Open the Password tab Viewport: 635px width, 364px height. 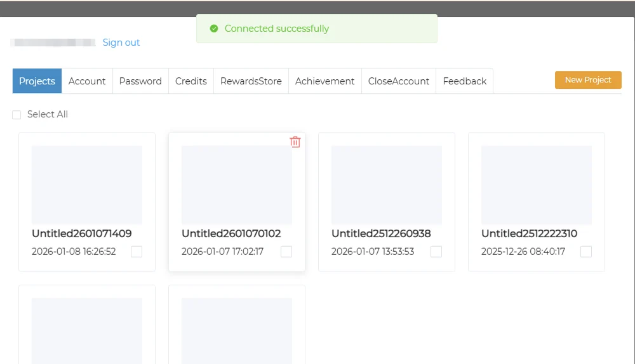[x=140, y=81]
